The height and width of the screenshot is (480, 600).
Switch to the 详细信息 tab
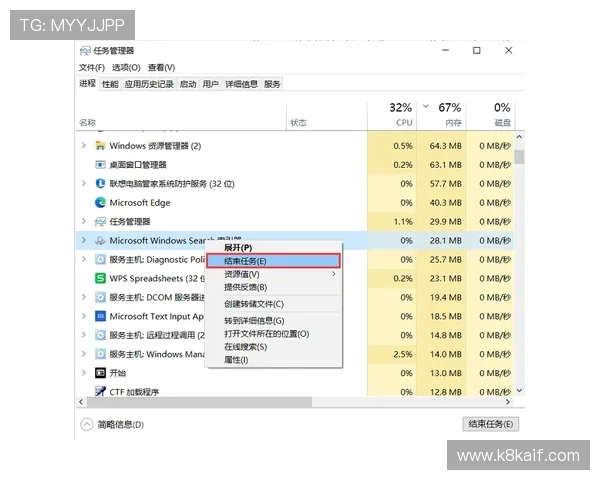[x=241, y=84]
